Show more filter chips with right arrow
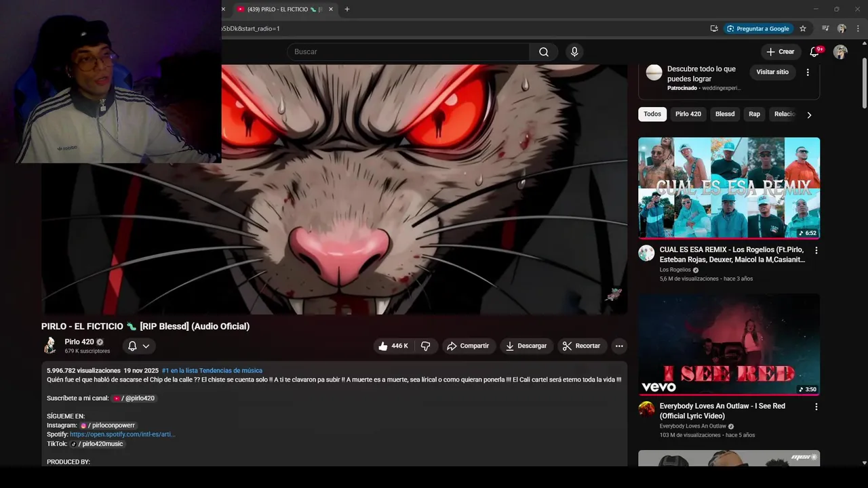The image size is (868, 488). tap(809, 115)
